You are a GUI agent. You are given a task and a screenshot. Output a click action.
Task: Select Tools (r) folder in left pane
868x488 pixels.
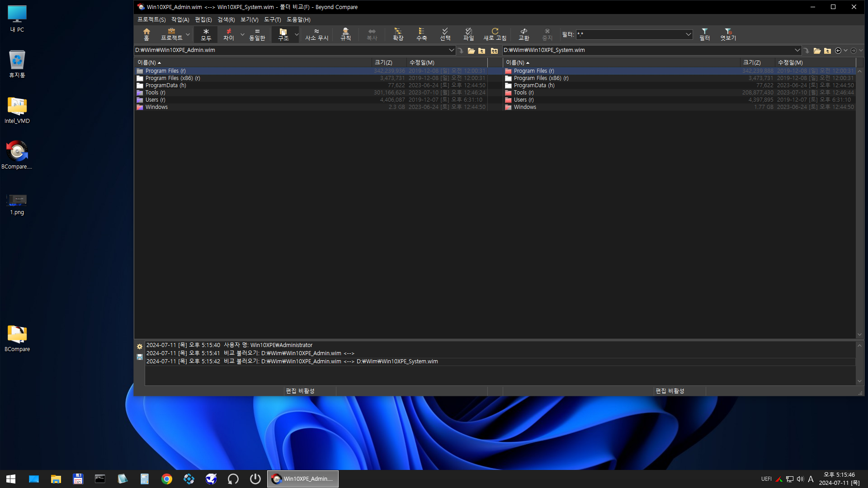click(x=311, y=93)
